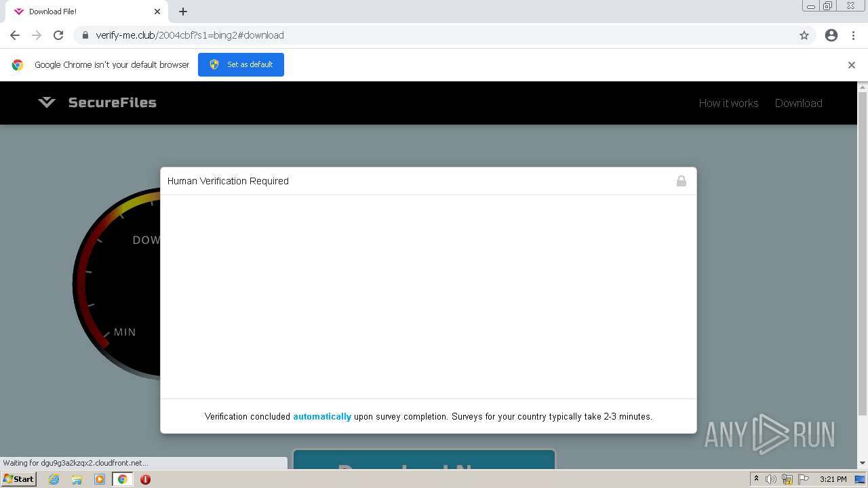Image resolution: width=868 pixels, height=488 pixels.
Task: Click the Chrome logo in the infobar
Action: point(18,65)
